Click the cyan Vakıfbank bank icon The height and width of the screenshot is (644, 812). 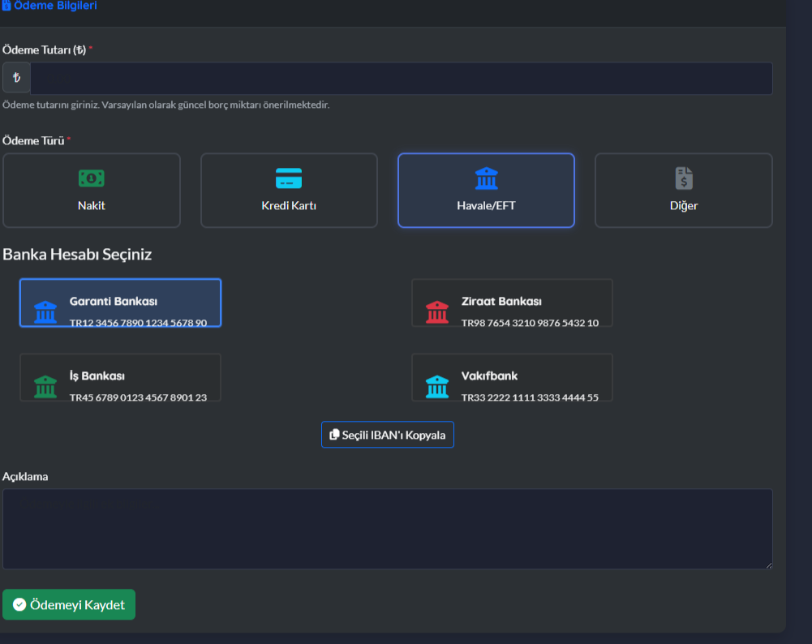click(437, 386)
